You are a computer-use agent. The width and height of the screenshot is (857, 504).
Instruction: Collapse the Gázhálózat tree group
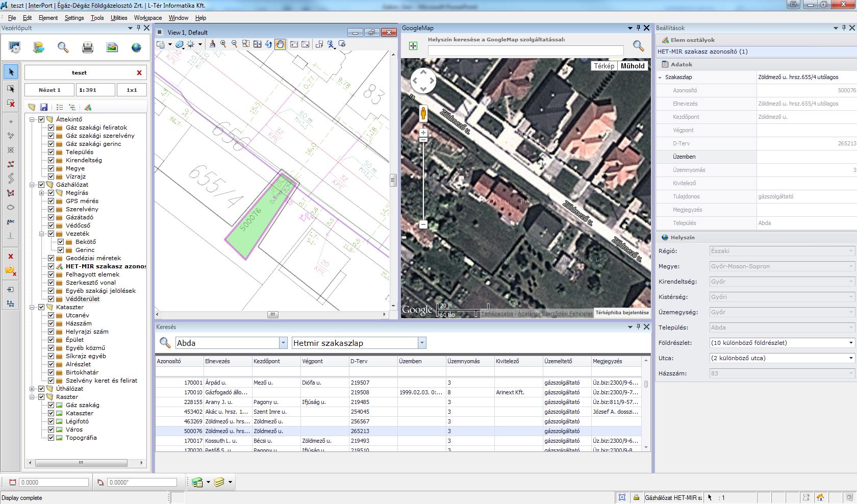[x=32, y=185]
